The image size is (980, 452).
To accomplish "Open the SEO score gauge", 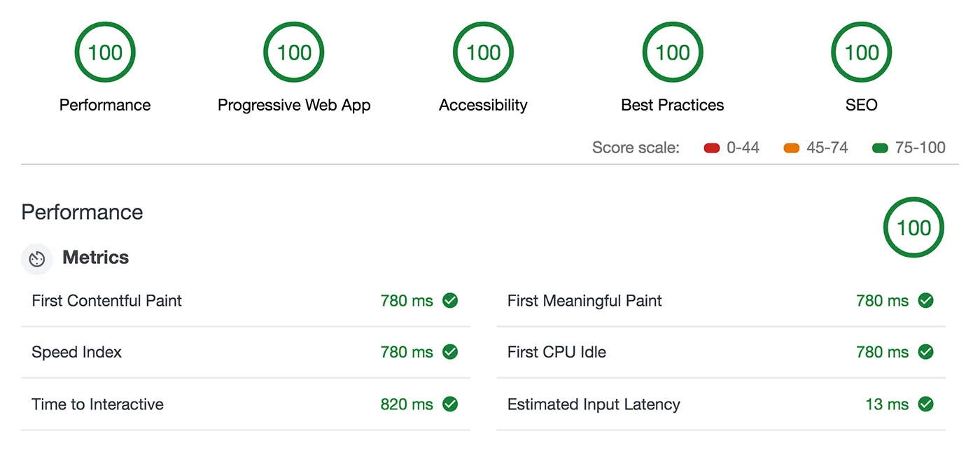I will coord(861,52).
